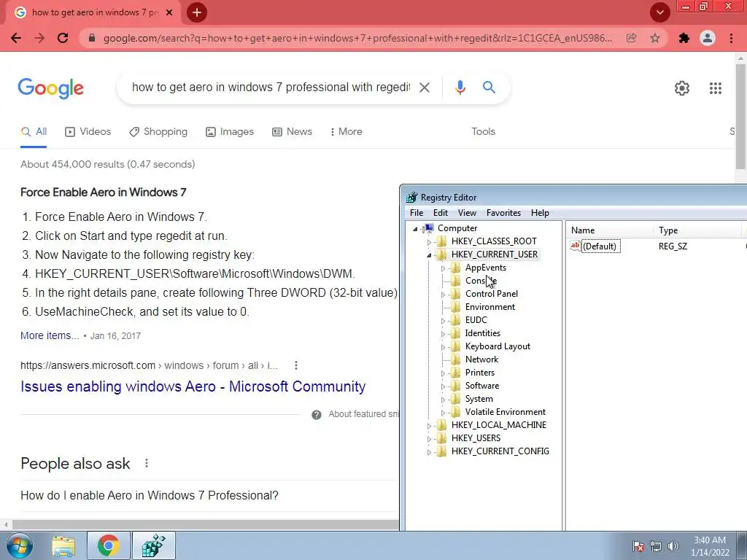Click the Chrome back arrow
Image resolution: width=747 pixels, height=560 pixels.
[16, 38]
